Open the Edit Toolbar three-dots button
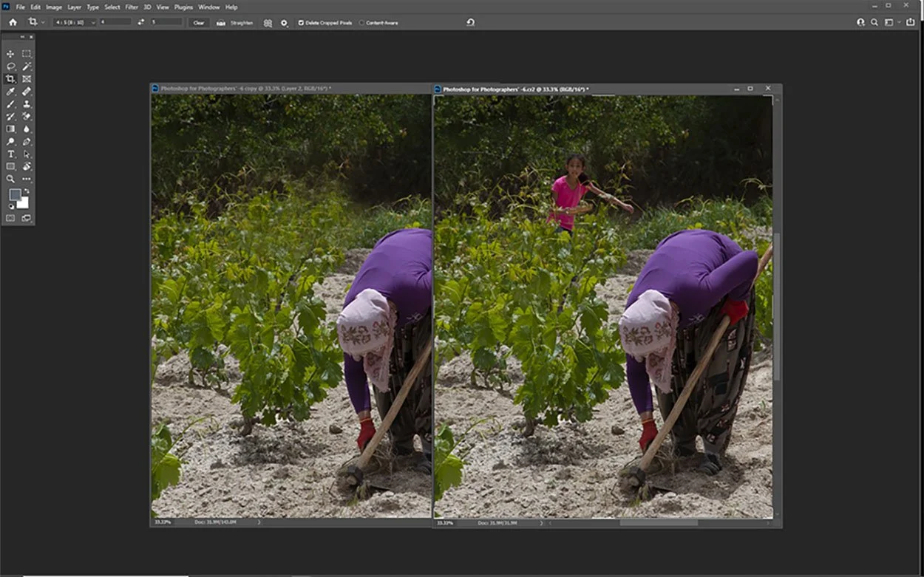Viewport: 924px width, 577px height. 27,179
